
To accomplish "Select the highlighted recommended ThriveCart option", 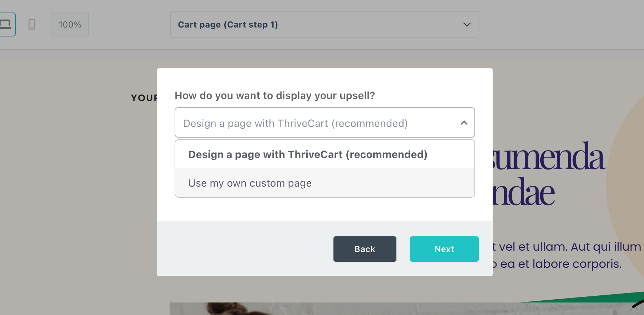I will 307,154.
